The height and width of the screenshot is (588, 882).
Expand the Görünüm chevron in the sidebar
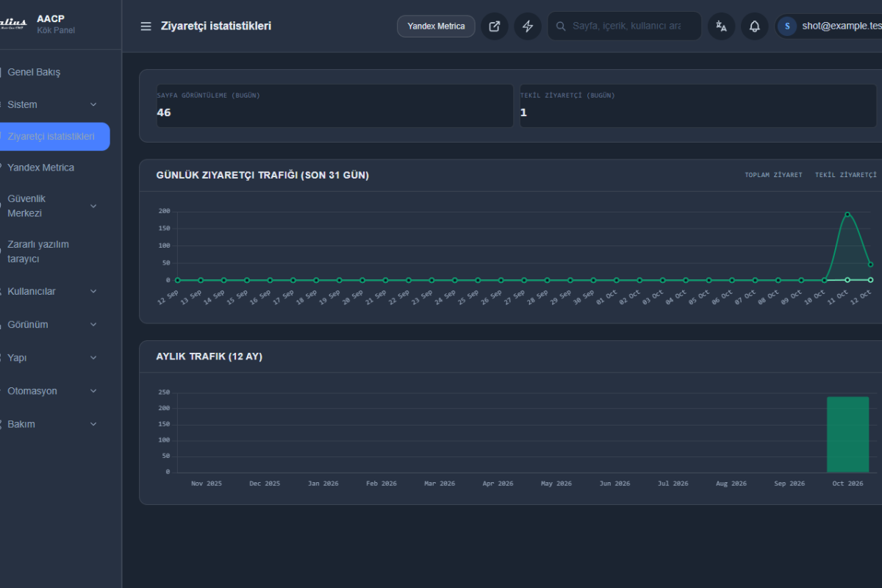[x=93, y=324]
